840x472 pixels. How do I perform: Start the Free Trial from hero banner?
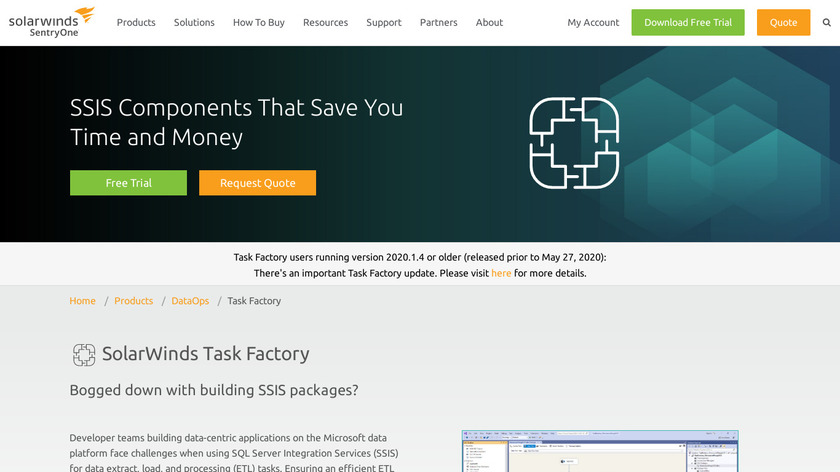pos(129,183)
